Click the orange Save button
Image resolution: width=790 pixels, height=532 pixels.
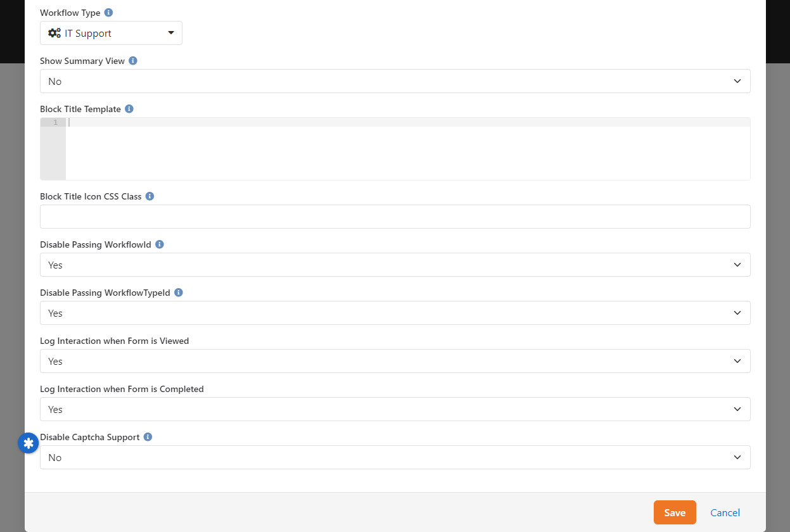(675, 512)
